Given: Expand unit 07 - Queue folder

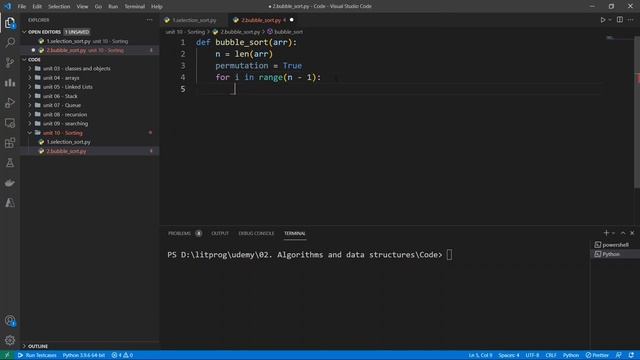Looking at the screenshot, I should 30,105.
